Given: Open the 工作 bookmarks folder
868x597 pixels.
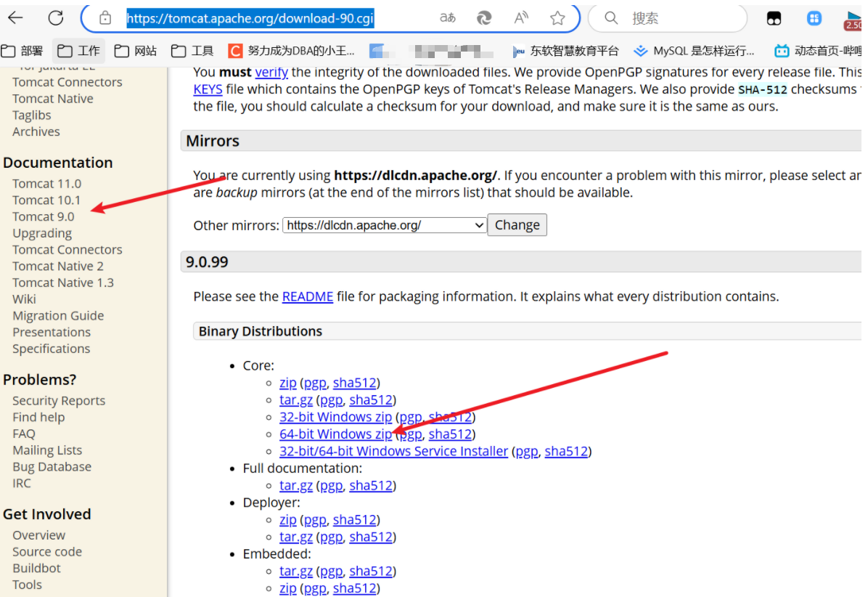Looking at the screenshot, I should [x=78, y=51].
